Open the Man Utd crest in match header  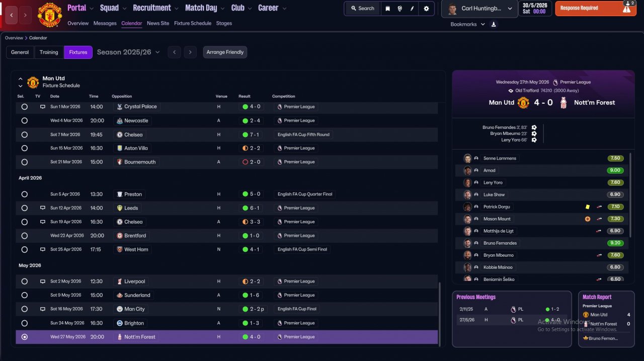click(523, 103)
